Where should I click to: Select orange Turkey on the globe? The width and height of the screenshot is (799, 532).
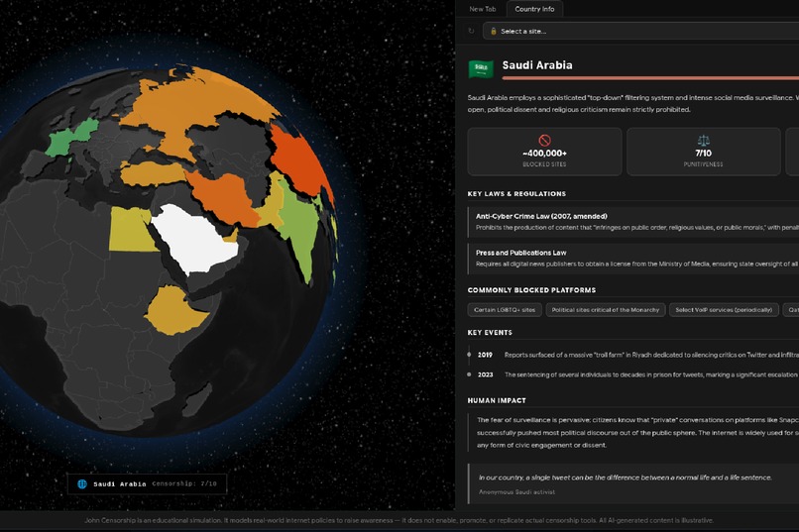click(x=153, y=174)
